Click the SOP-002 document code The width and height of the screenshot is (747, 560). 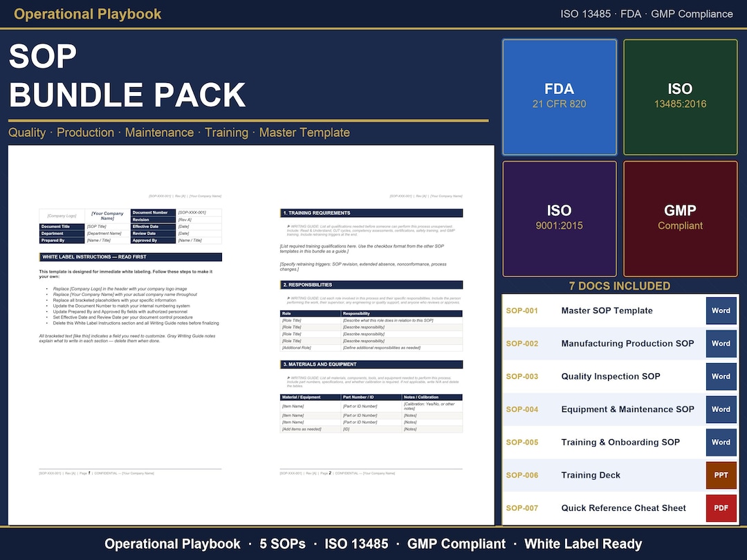[x=522, y=344]
